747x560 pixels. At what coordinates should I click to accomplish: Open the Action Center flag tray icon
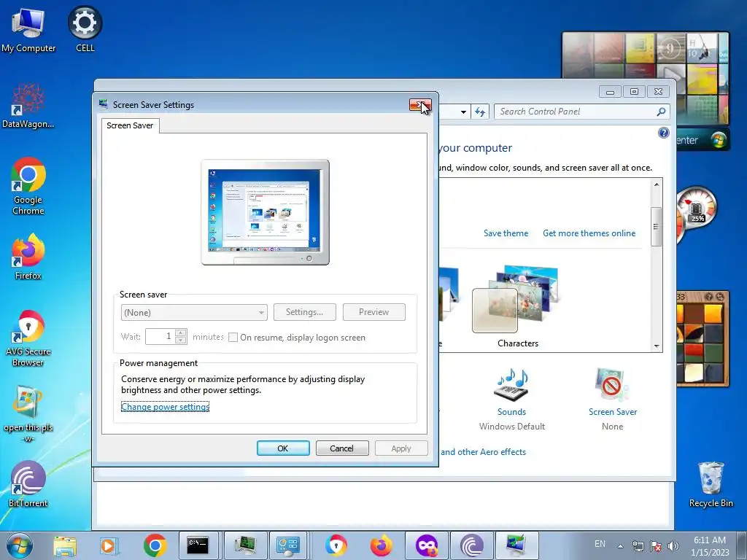[656, 546]
